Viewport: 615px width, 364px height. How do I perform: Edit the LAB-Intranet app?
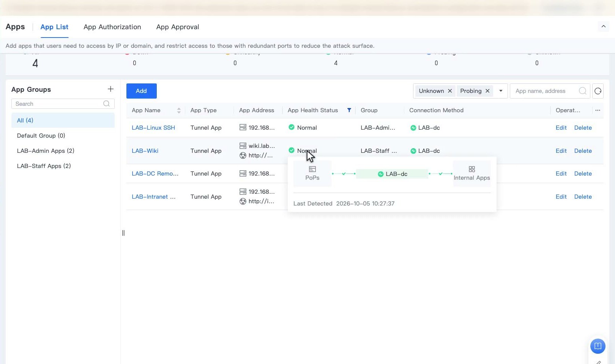tap(561, 197)
